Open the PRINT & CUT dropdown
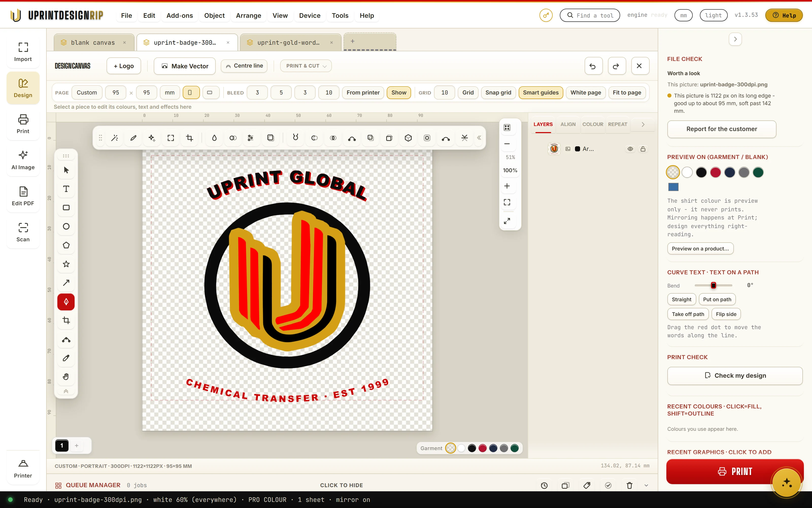The height and width of the screenshot is (508, 812). (x=306, y=66)
